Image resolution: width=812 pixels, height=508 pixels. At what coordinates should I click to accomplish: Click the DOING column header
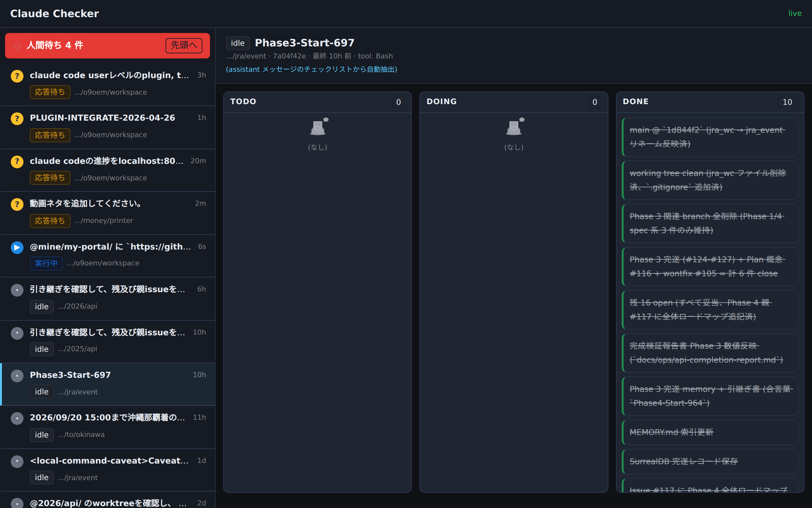click(x=514, y=102)
